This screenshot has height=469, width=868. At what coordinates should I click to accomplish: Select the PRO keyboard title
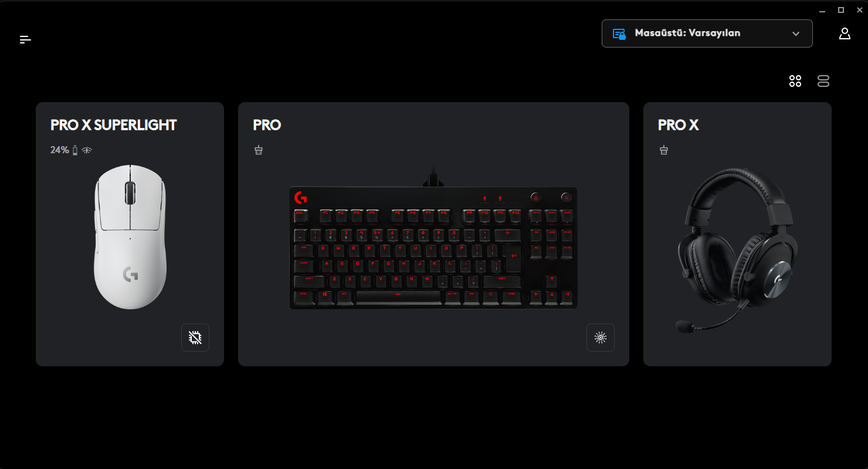(267, 125)
